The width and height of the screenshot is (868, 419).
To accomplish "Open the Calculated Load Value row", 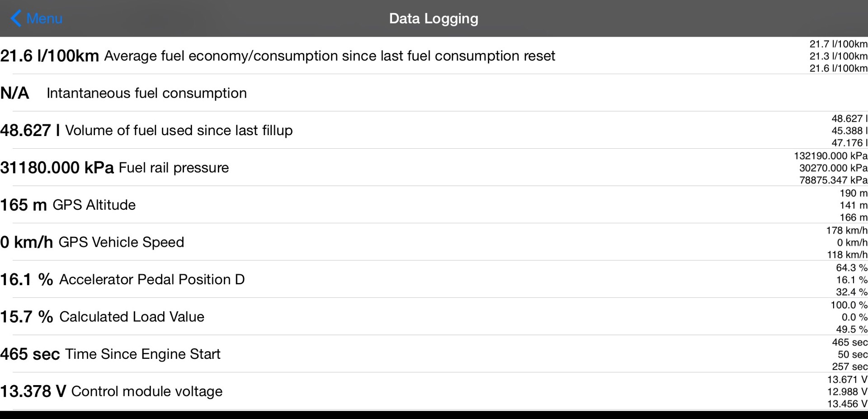I will 132,317.
